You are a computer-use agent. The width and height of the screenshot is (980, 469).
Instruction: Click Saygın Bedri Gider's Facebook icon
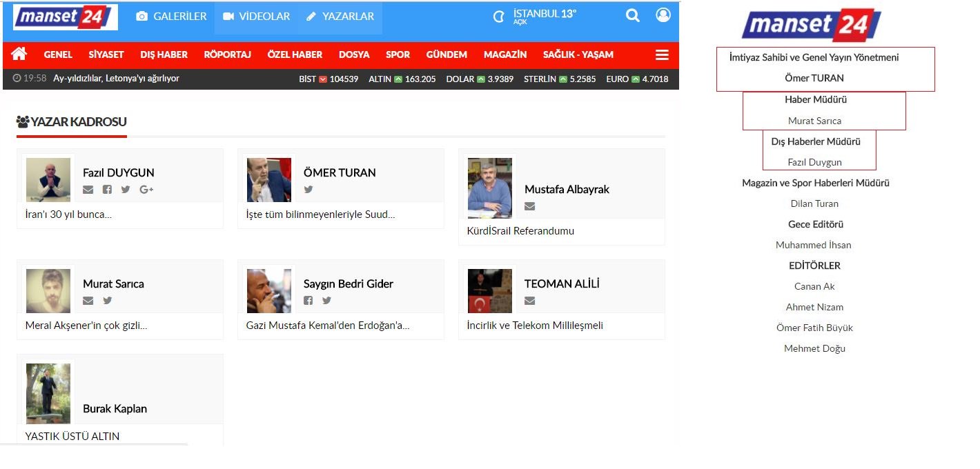[308, 301]
